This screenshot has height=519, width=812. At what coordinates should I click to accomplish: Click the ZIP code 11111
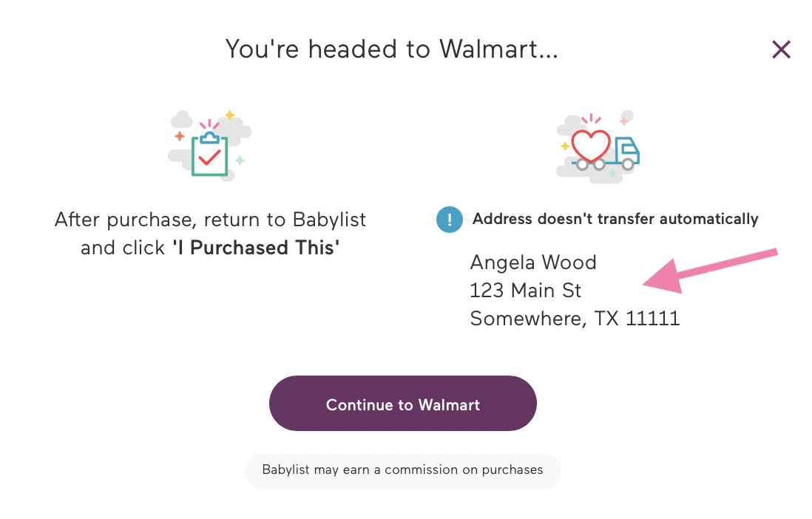pos(652,319)
